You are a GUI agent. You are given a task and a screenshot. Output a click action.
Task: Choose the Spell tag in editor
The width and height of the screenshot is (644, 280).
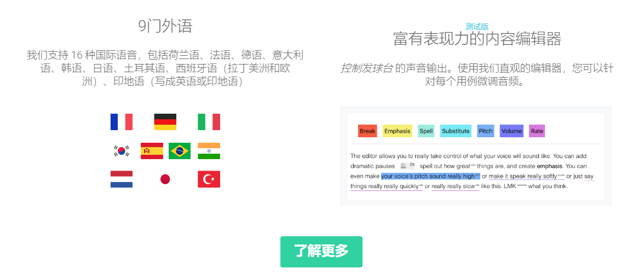(426, 131)
